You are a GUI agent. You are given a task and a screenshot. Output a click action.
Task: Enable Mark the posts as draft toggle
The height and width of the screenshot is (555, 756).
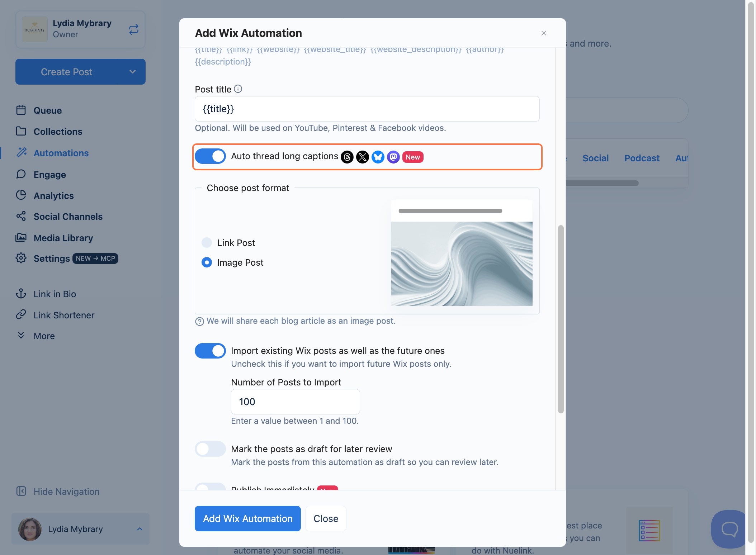click(210, 449)
